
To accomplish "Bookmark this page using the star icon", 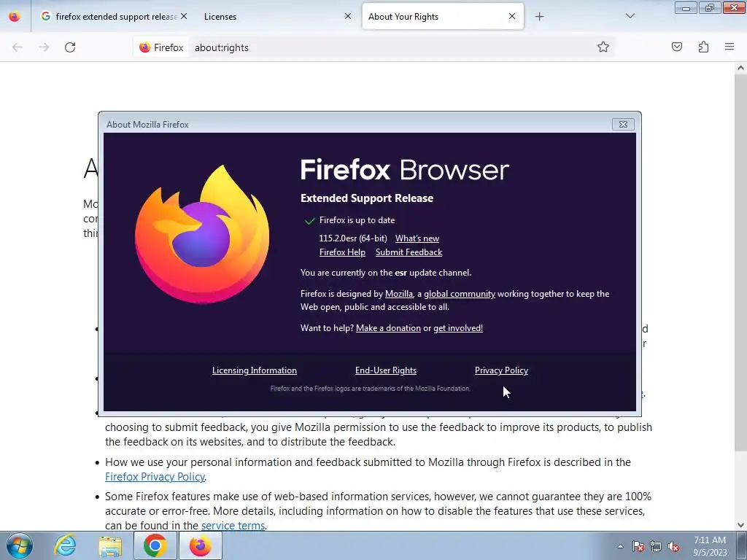I will coord(603,47).
